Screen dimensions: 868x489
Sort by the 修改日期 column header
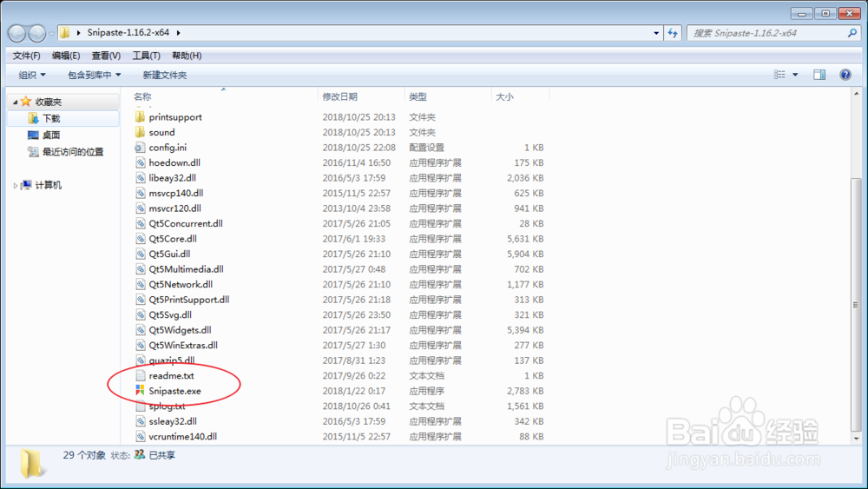(x=340, y=96)
